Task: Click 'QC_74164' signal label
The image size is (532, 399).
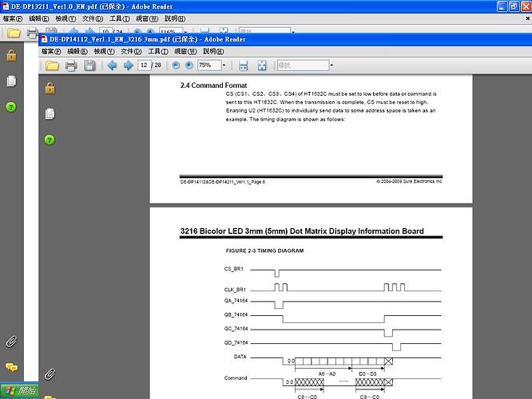Action: 236,329
